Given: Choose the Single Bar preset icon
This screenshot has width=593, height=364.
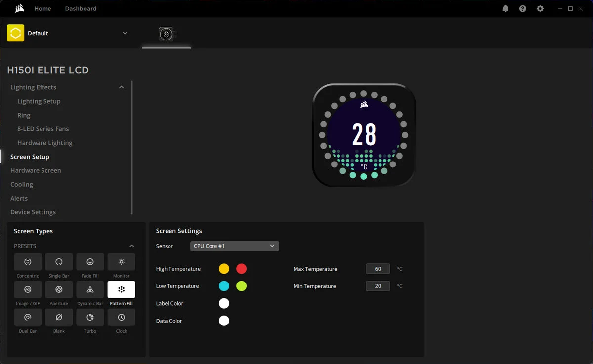Looking at the screenshot, I should click(x=59, y=262).
